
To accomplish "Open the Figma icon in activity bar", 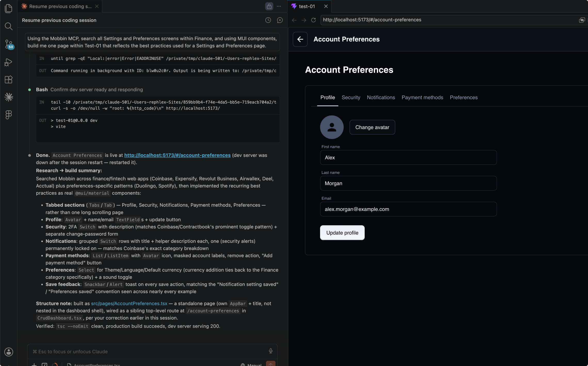I will pyautogui.click(x=9, y=115).
